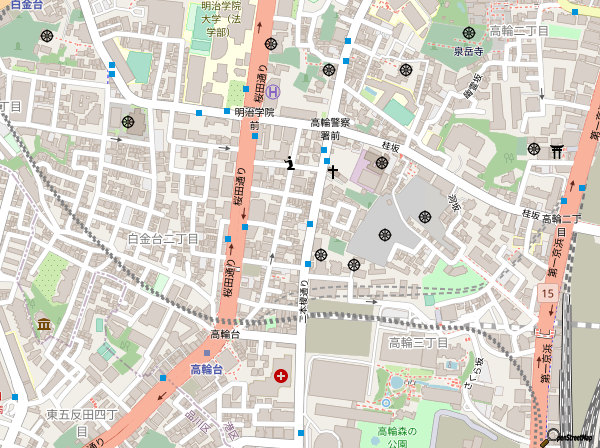Select the 高輪森の公園 park label
The image size is (600, 448).
pos(398,436)
